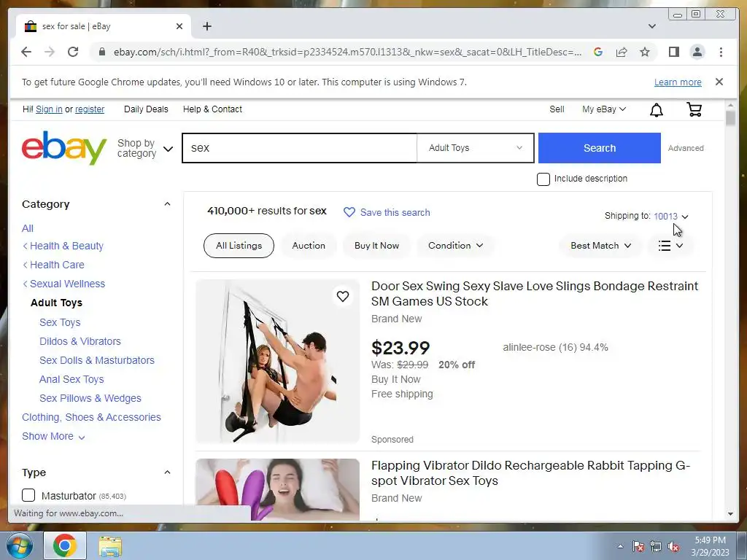
Task: Collapse the Type filter section
Action: [x=167, y=472]
